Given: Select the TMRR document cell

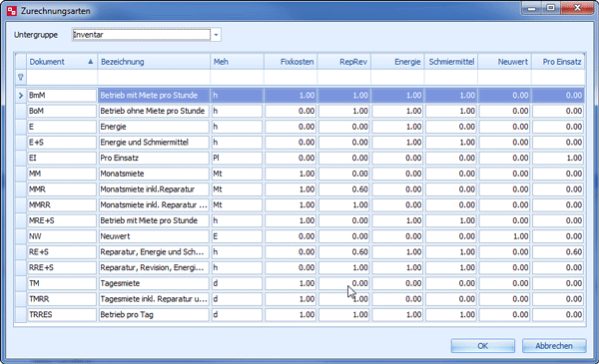Looking at the screenshot, I should 62,299.
